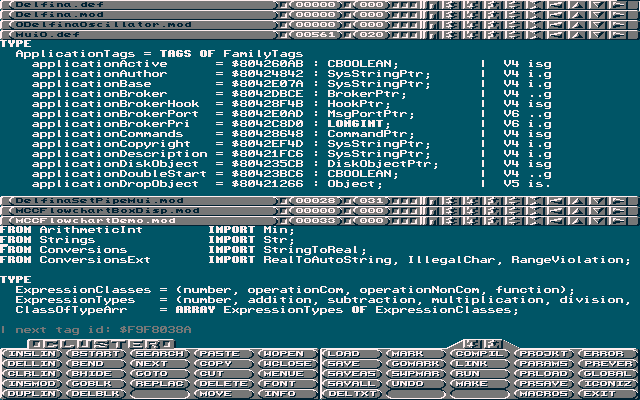Hit the REPLAC button
Screen dimensions: 640x400
click(x=158, y=384)
